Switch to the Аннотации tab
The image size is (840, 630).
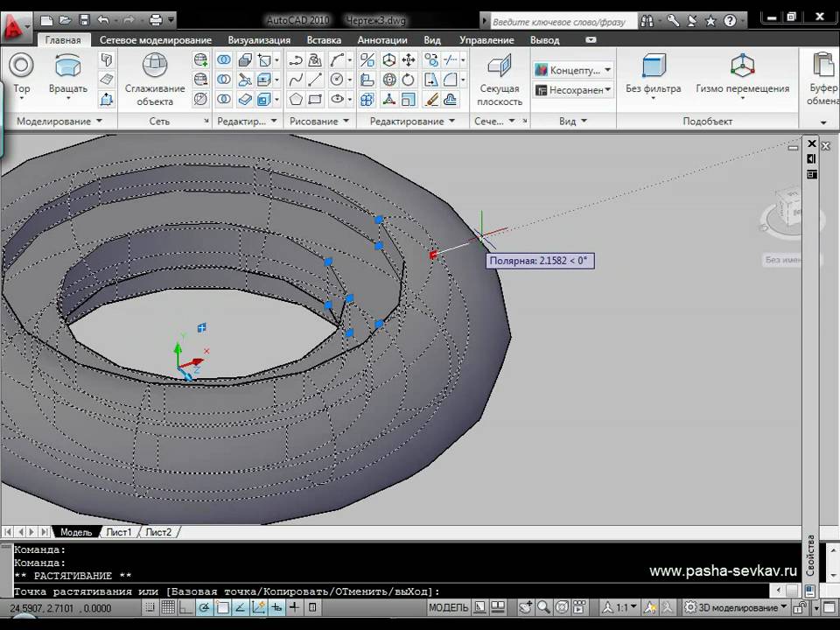[382, 40]
